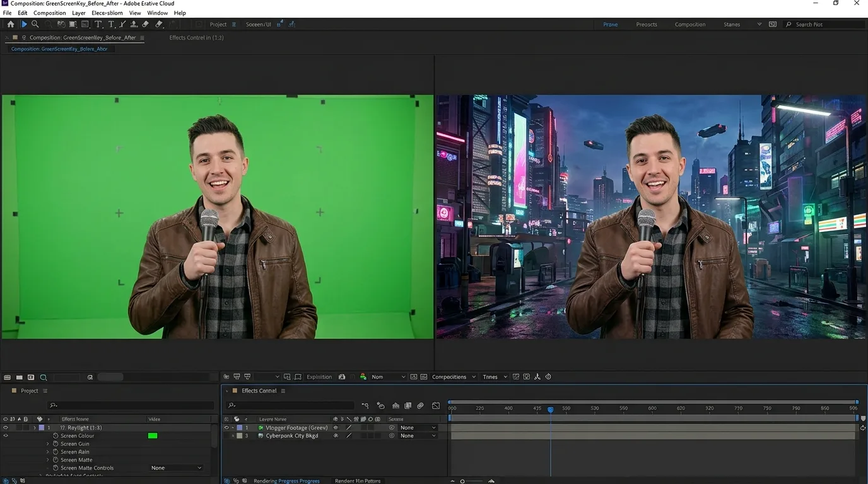
Task: Open the Layer menu
Action: (79, 13)
